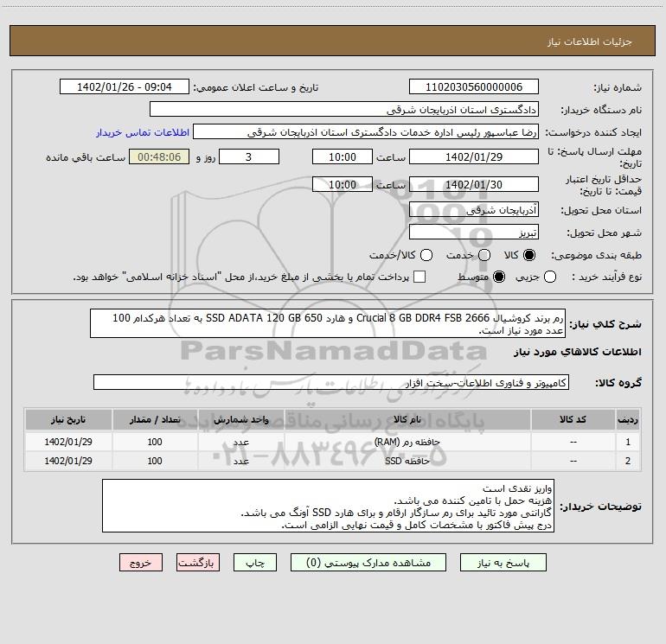The width and height of the screenshot is (666, 644).
Task: Click the delivery province آذربایجان شرقی field
Action: click(x=474, y=210)
